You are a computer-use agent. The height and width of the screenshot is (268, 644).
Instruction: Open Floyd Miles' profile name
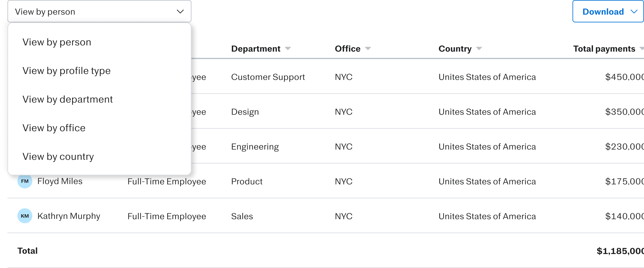click(x=60, y=181)
